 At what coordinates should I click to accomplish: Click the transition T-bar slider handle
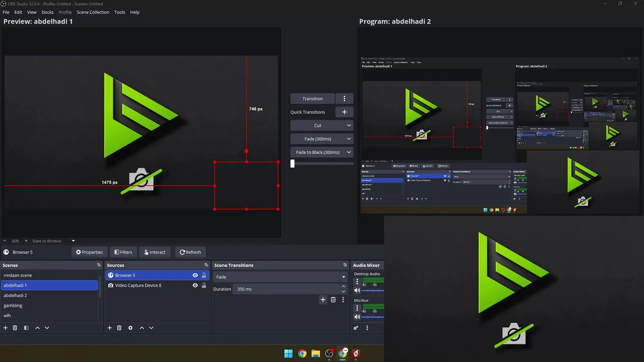(x=292, y=163)
